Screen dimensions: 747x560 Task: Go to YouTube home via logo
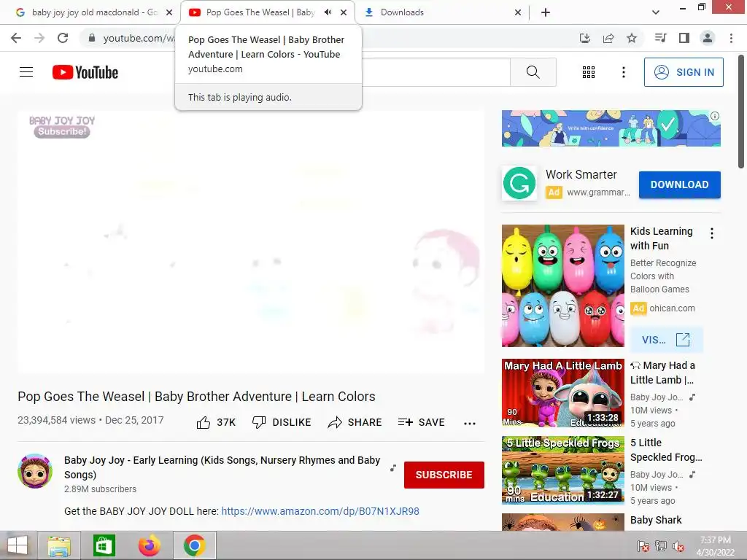85,72
